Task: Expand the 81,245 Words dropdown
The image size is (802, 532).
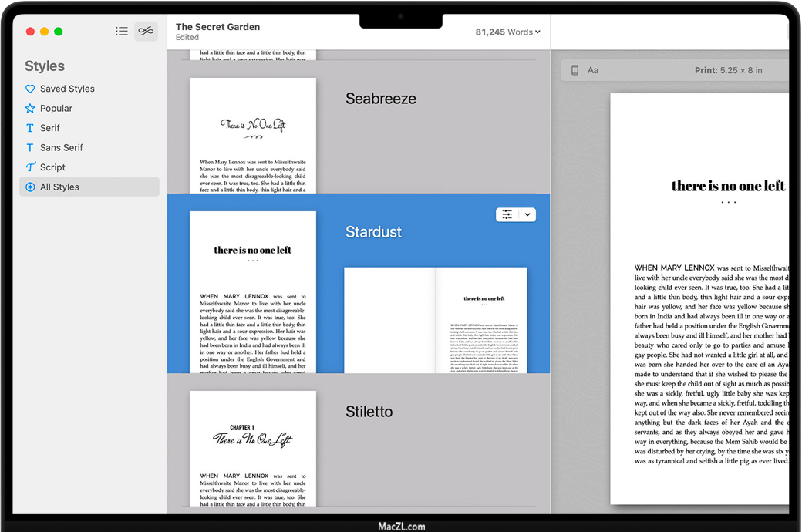Action: [x=507, y=32]
